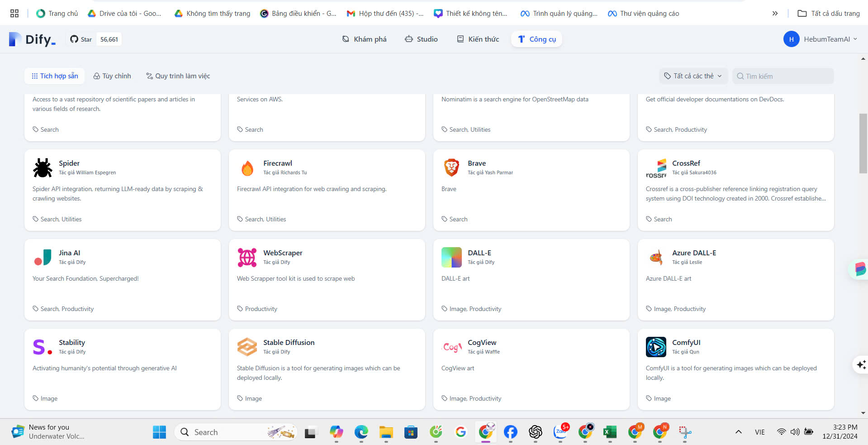Click the sparkle AI floating button

coord(861,364)
